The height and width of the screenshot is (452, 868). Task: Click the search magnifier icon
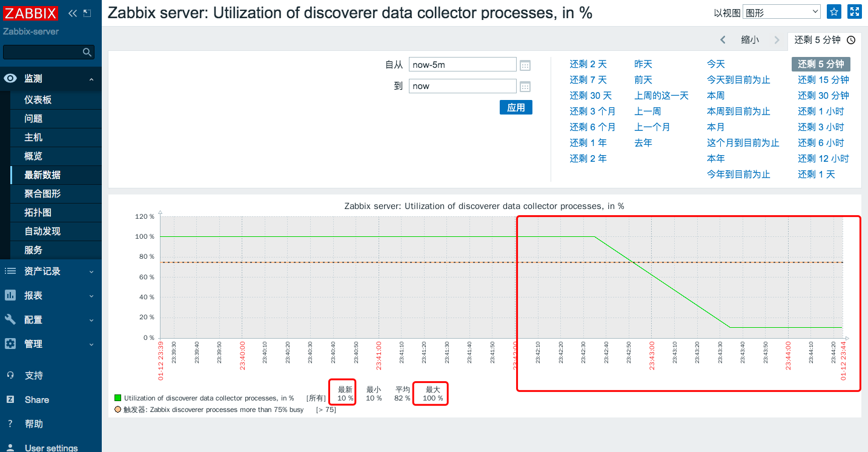click(87, 53)
